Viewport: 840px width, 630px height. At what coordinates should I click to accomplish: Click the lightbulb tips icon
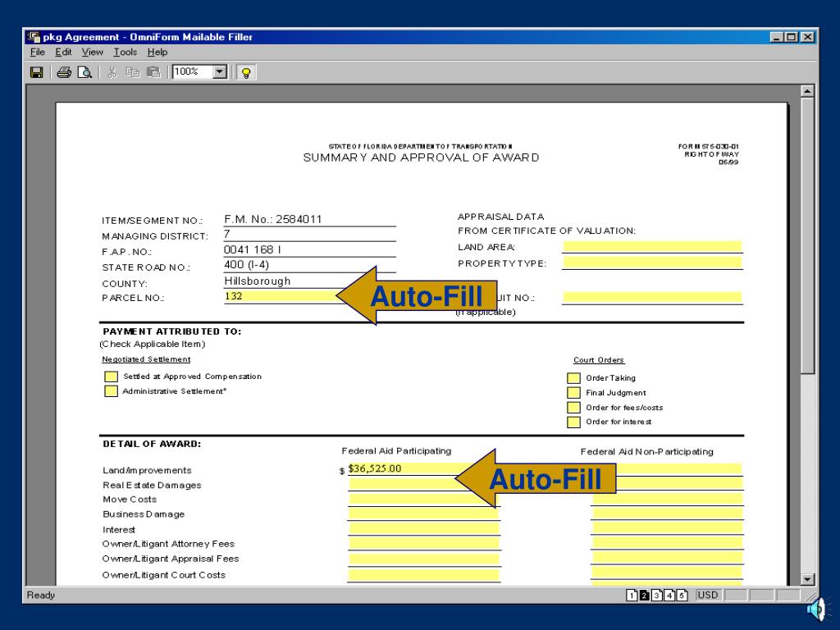click(246, 73)
